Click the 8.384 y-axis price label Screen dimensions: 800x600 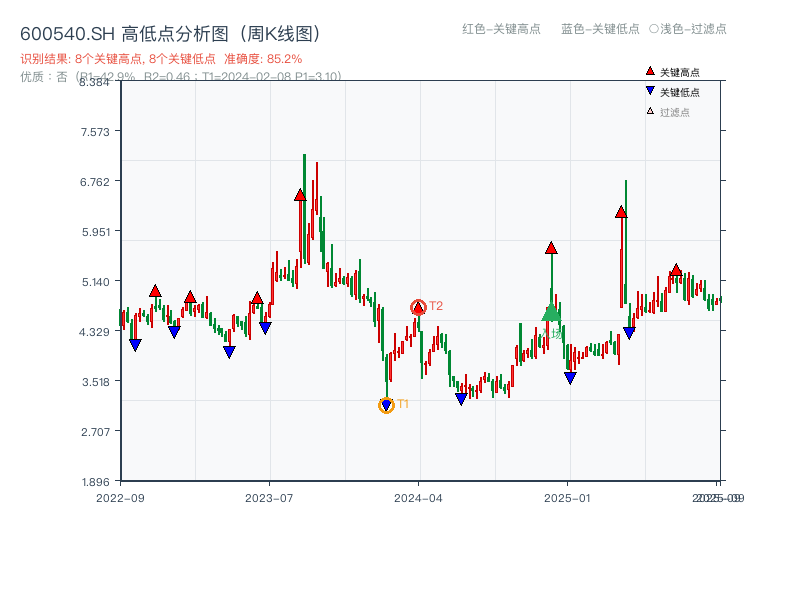(x=93, y=84)
